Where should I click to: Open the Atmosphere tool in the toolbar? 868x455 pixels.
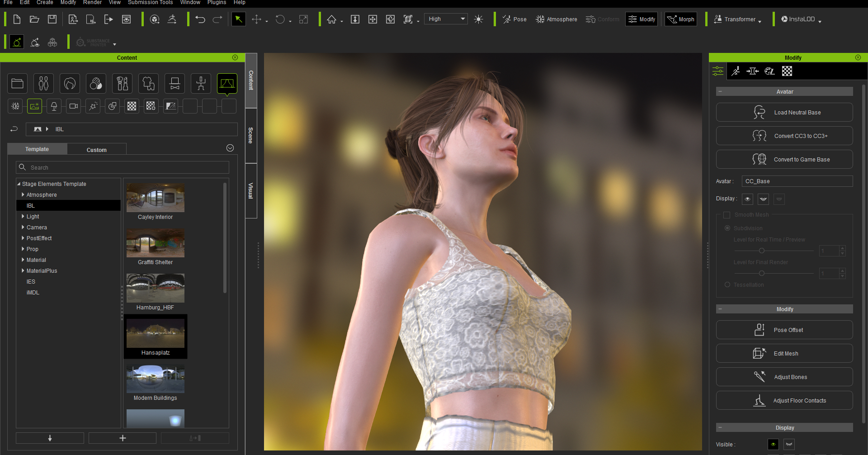(x=556, y=19)
